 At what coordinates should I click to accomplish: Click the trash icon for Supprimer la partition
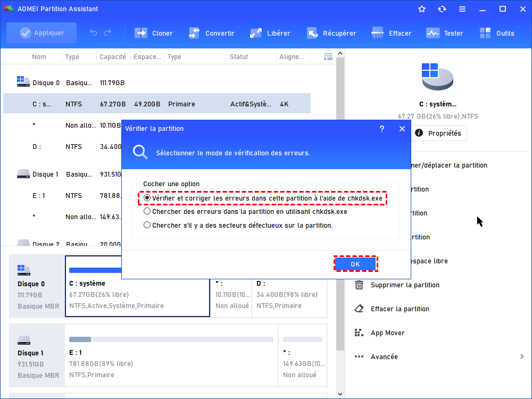click(x=359, y=285)
